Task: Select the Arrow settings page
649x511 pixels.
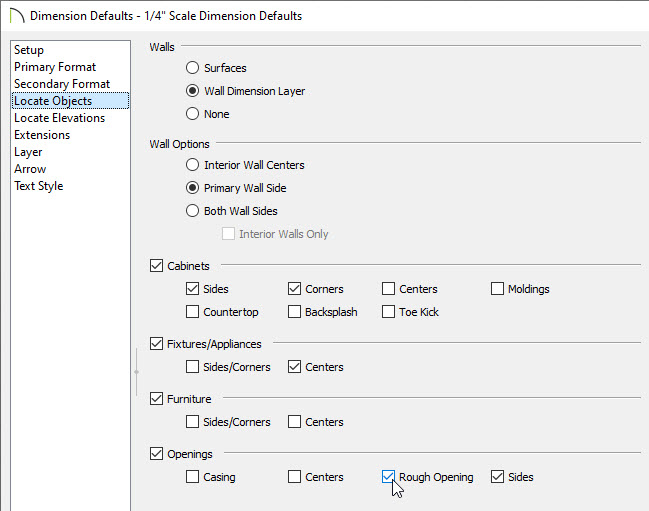Action: coord(30,169)
